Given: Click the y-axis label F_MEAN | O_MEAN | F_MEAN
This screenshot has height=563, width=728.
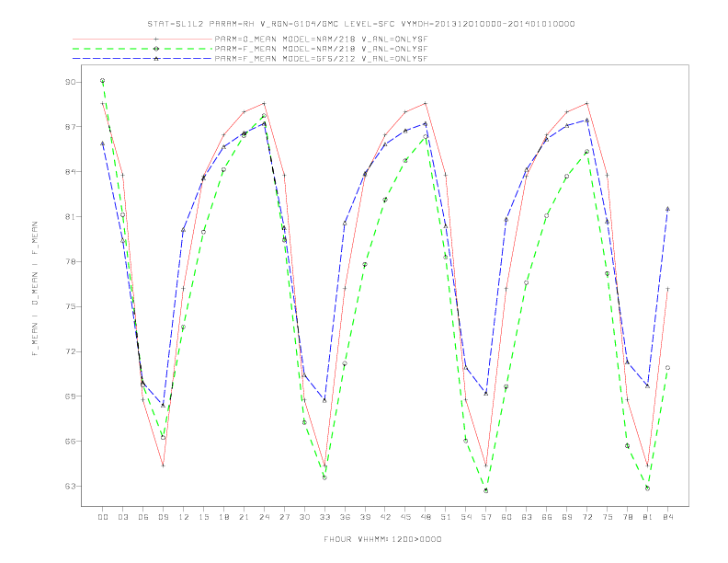Looking at the screenshot, I should (35, 289).
